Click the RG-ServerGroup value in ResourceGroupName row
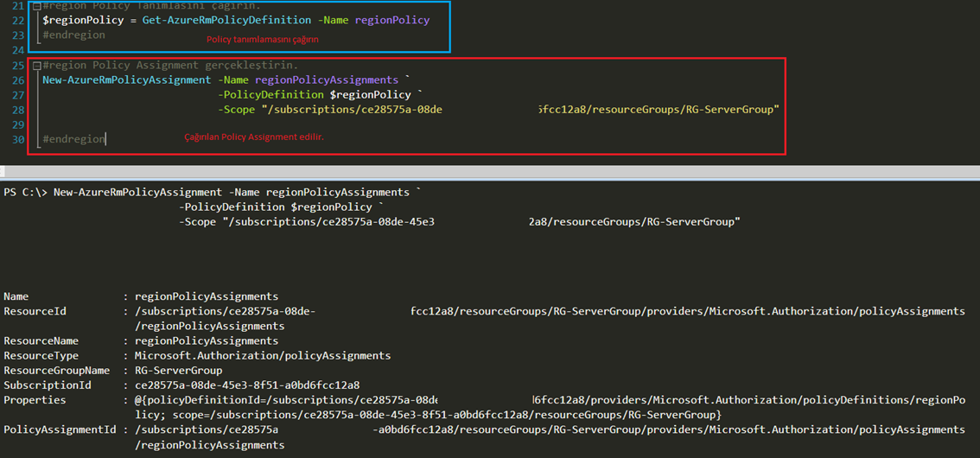The width and height of the screenshot is (980, 458). tap(179, 371)
